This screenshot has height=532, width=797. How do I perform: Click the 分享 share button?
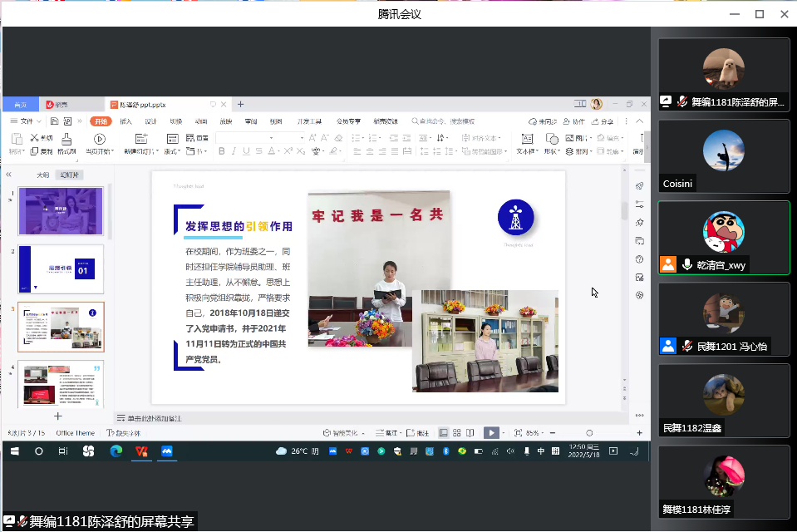(x=603, y=121)
